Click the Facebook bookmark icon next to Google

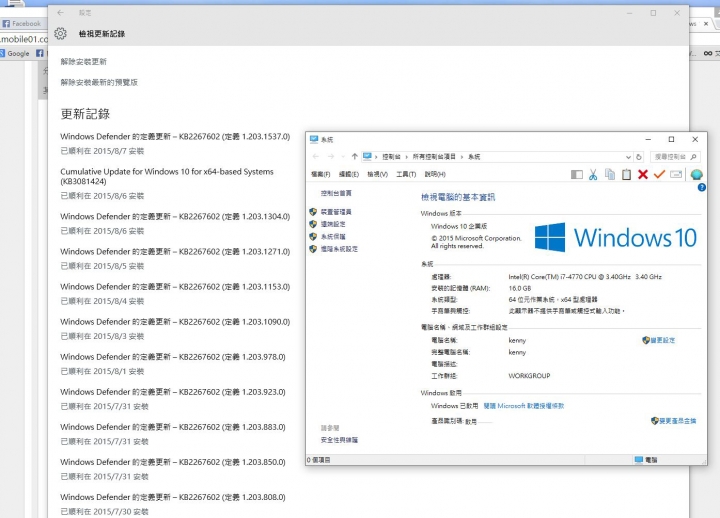40,53
